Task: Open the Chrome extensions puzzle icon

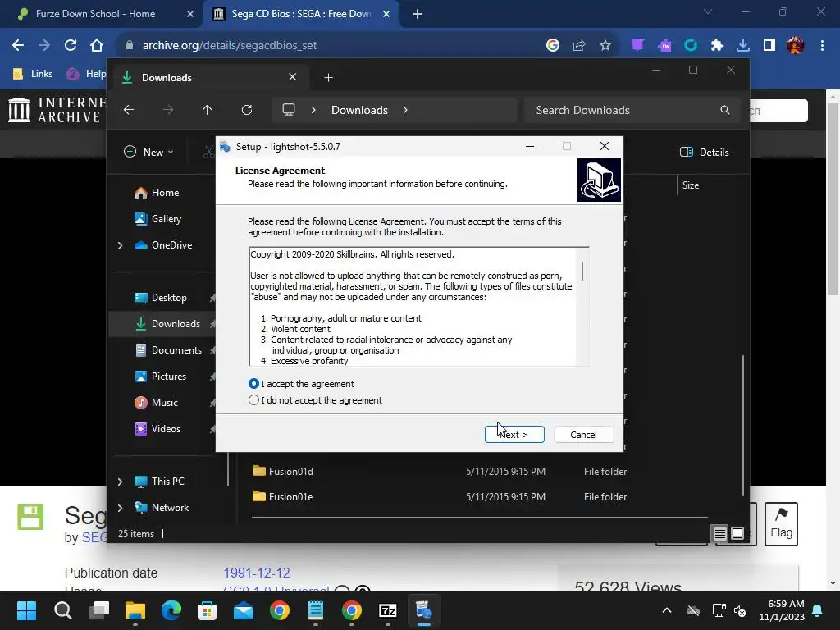Action: coord(717,45)
